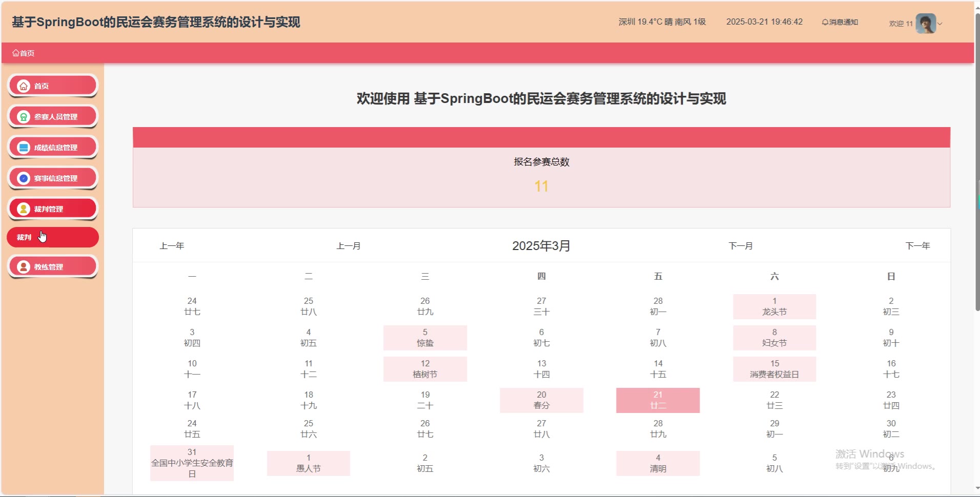The width and height of the screenshot is (980, 497).
Task: Select calendar date 4 初五
Action: point(309,338)
